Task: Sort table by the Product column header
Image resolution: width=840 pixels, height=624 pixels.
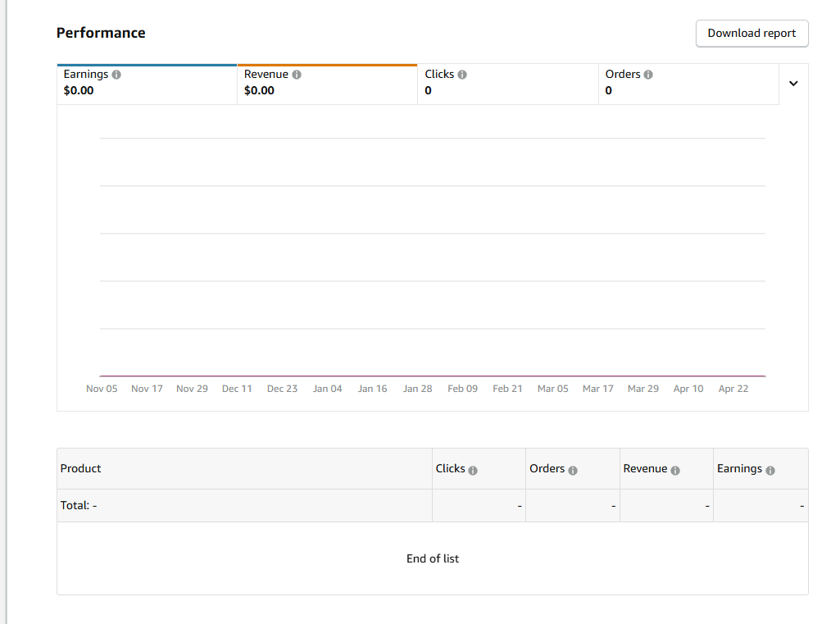Action: (81, 469)
